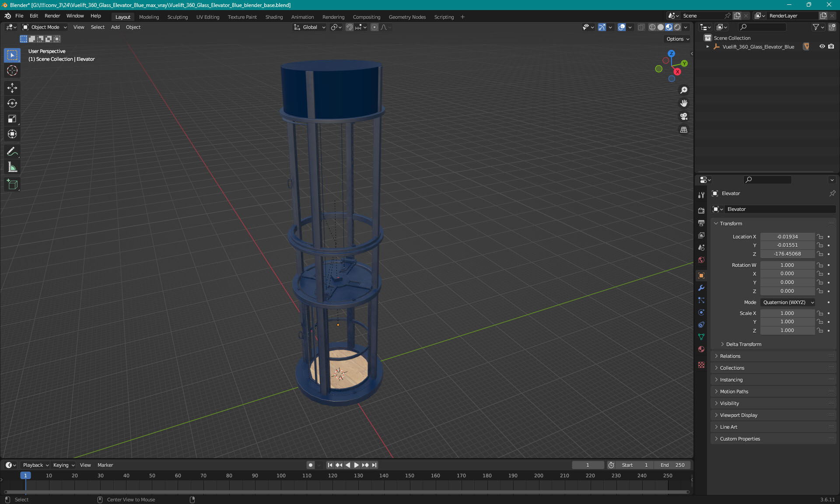Switch to the Geometry Nodes workspace tab
840x504 pixels.
(x=407, y=17)
